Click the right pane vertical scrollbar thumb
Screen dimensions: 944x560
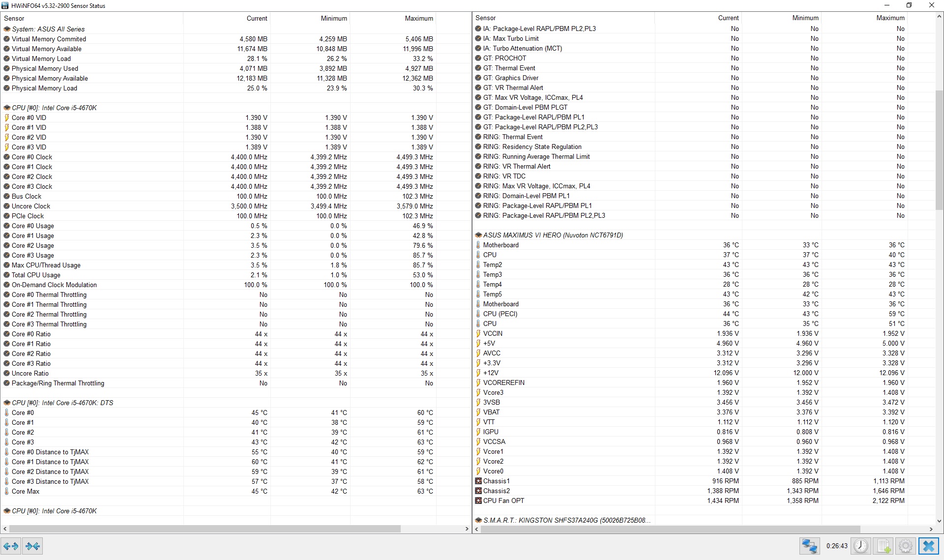(939, 150)
